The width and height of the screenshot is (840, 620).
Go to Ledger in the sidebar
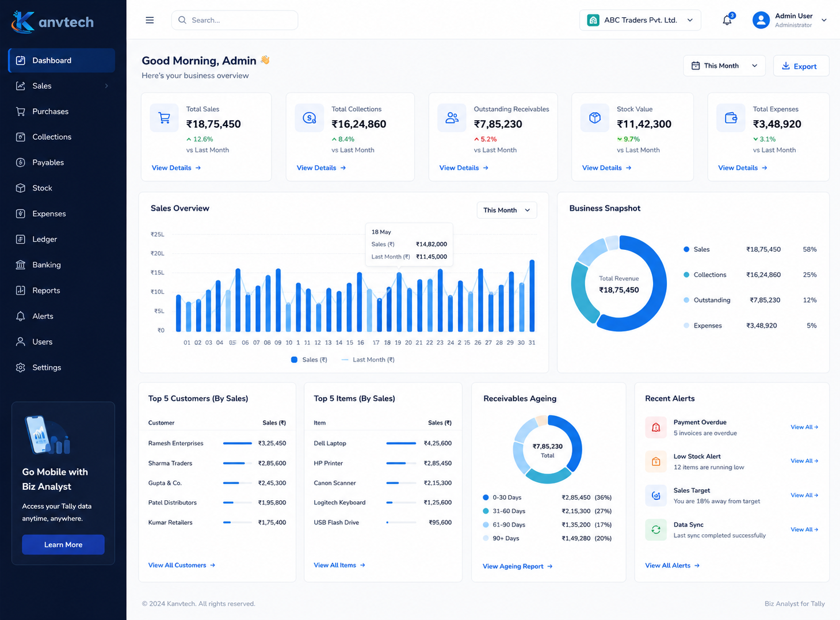(x=62, y=239)
